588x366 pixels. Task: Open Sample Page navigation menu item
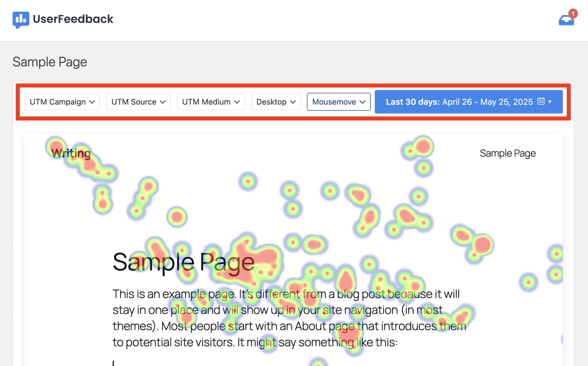coord(508,153)
